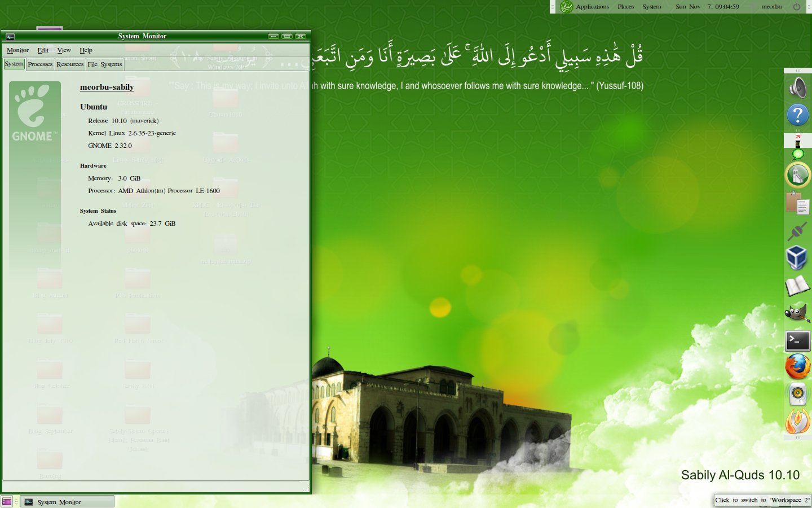Open the flame icon at the dock bottom
The image size is (812, 508).
point(797,422)
